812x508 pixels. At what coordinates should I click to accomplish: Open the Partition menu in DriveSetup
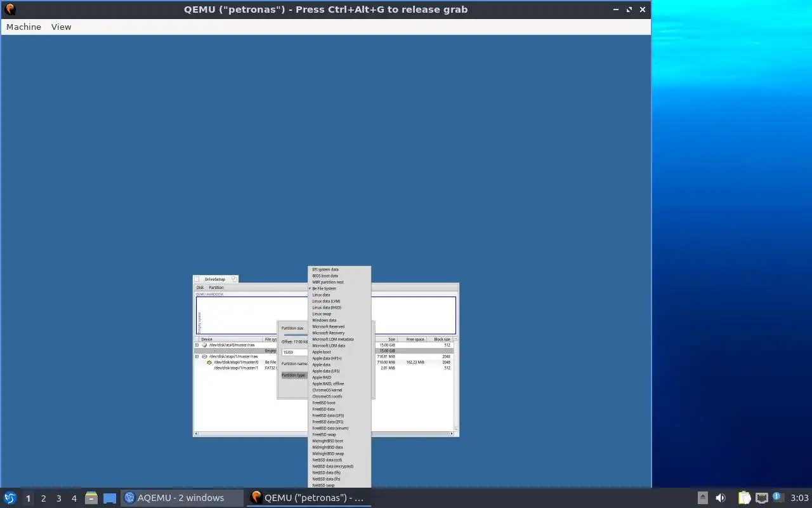click(x=216, y=288)
